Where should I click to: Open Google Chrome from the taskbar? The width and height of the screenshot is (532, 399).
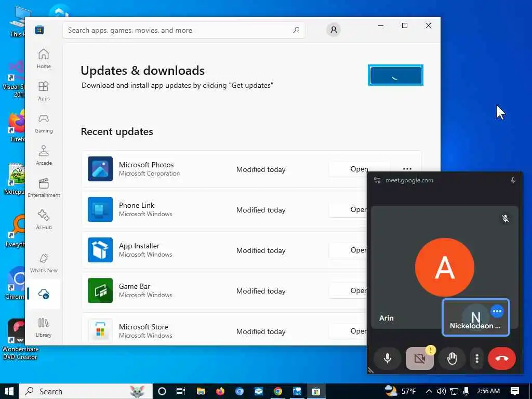(x=278, y=391)
